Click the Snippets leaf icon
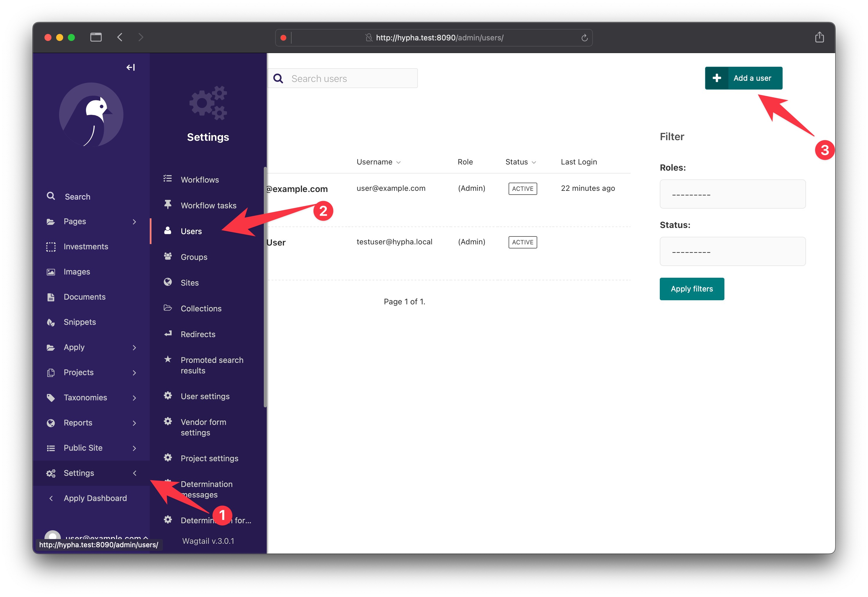The width and height of the screenshot is (868, 597). (51, 322)
